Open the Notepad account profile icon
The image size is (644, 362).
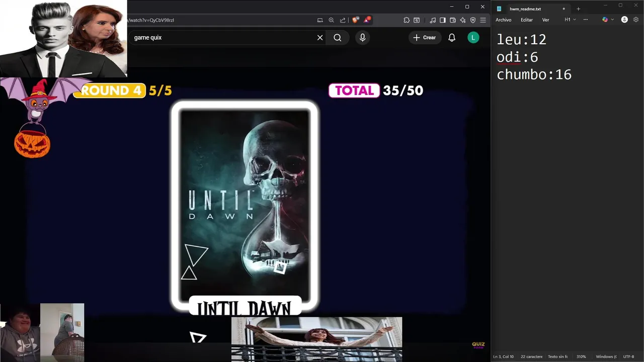pyautogui.click(x=624, y=20)
